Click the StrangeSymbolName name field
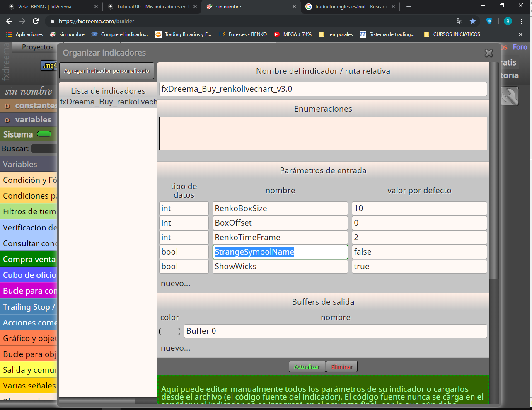The width and height of the screenshot is (532, 410). tap(280, 252)
